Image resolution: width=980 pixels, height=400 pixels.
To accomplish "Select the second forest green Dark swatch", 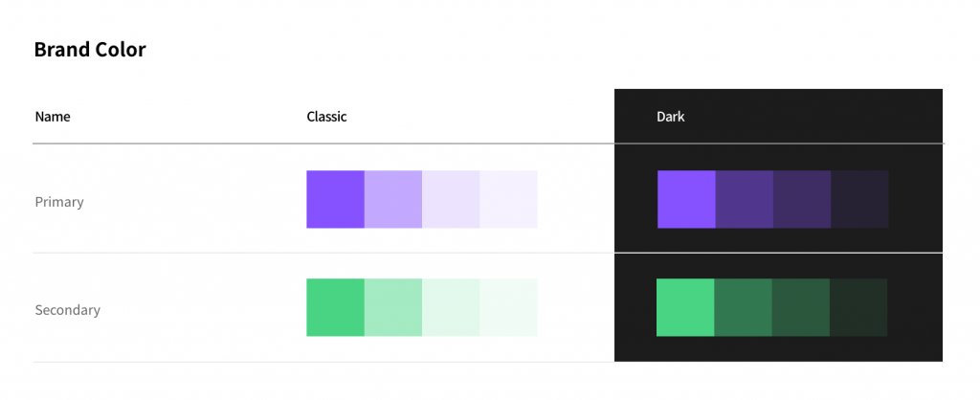I will click(x=743, y=307).
